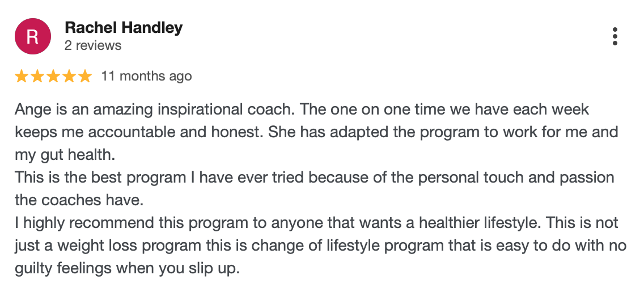
Task: Open reviewer profile via name Rachel Handley
Action: [124, 27]
